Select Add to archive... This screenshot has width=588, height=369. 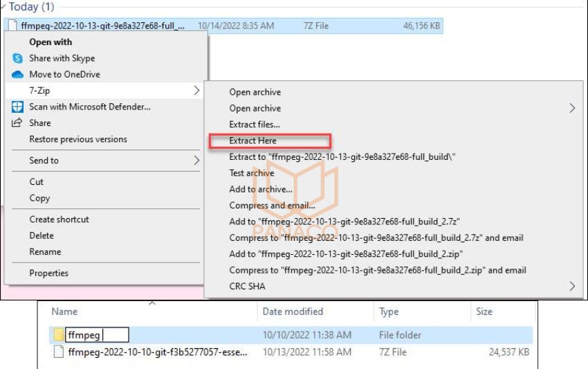[x=261, y=189]
